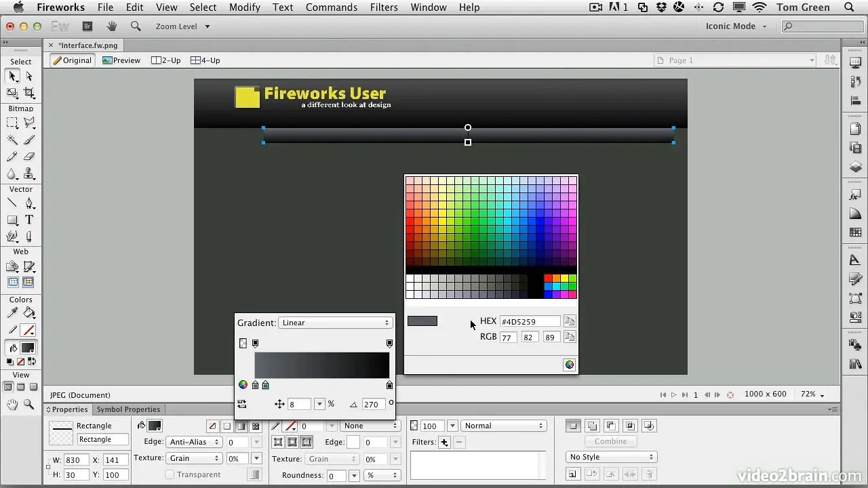Select the Text tool
Viewport: 868px width, 488px height.
[x=29, y=220]
